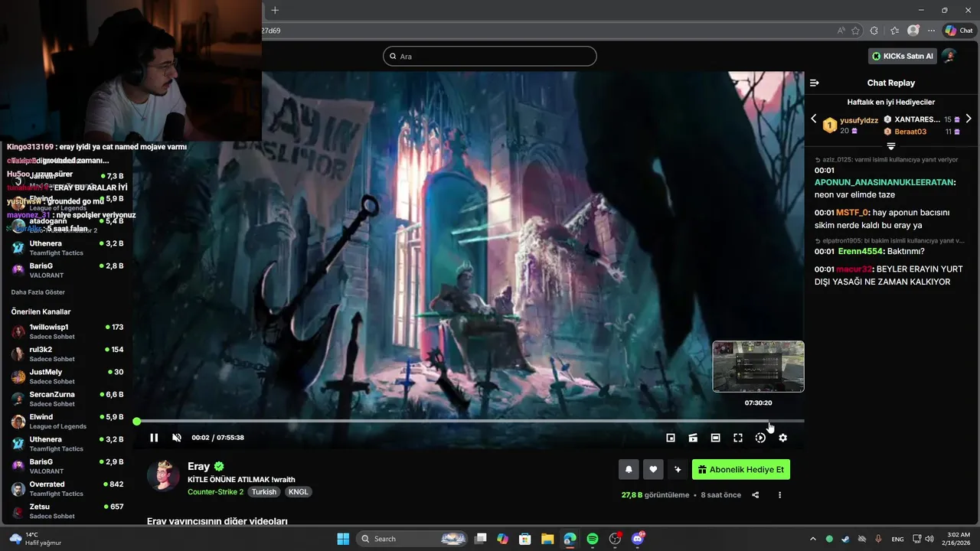Click chat user Erenn4554
980x551 pixels.
(861, 251)
